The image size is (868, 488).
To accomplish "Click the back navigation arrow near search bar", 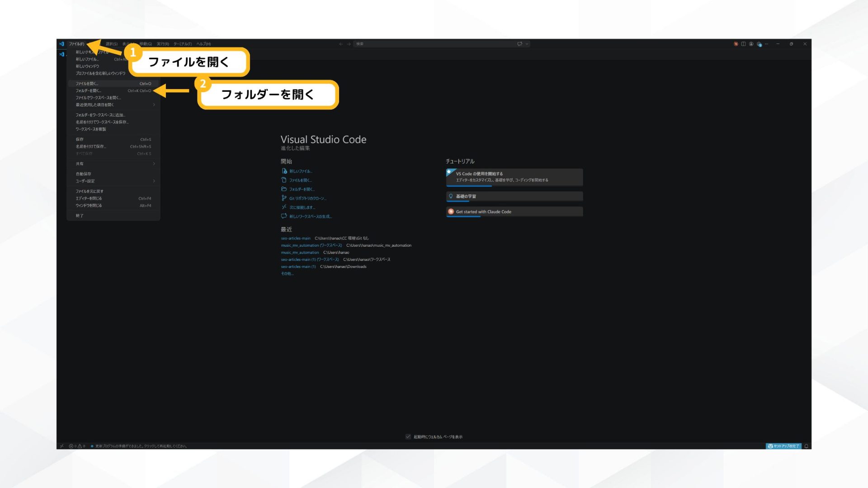I will 341,44.
